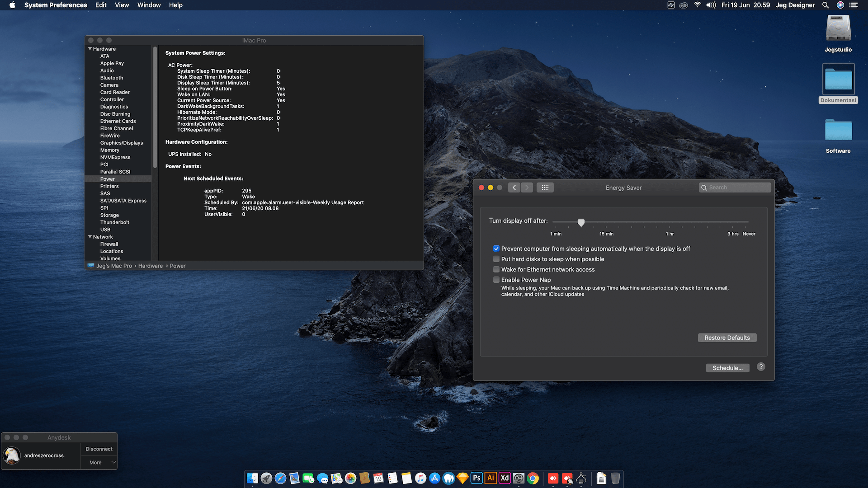The height and width of the screenshot is (488, 868).
Task: Click the Restore Defaults button
Action: click(x=727, y=338)
